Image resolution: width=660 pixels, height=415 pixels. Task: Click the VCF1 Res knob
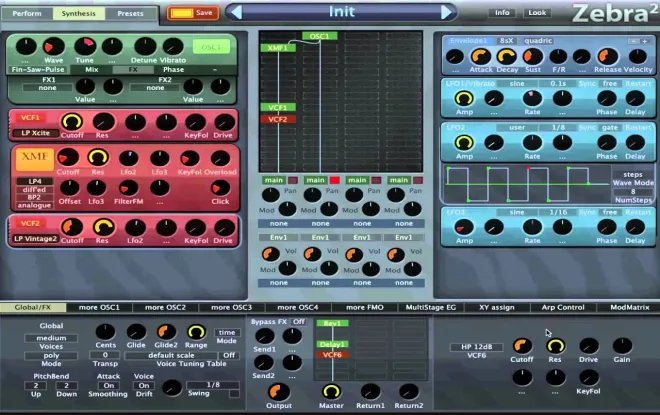tap(103, 122)
